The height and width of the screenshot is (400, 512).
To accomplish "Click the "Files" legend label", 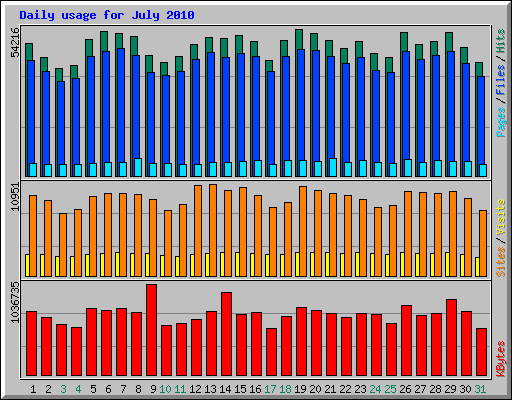I will [x=501, y=79].
